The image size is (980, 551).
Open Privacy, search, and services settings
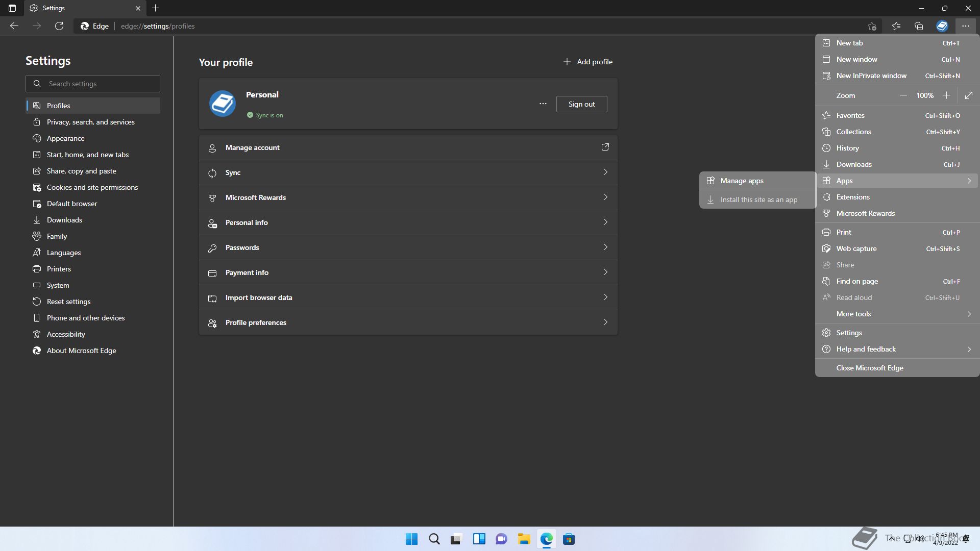93,122
